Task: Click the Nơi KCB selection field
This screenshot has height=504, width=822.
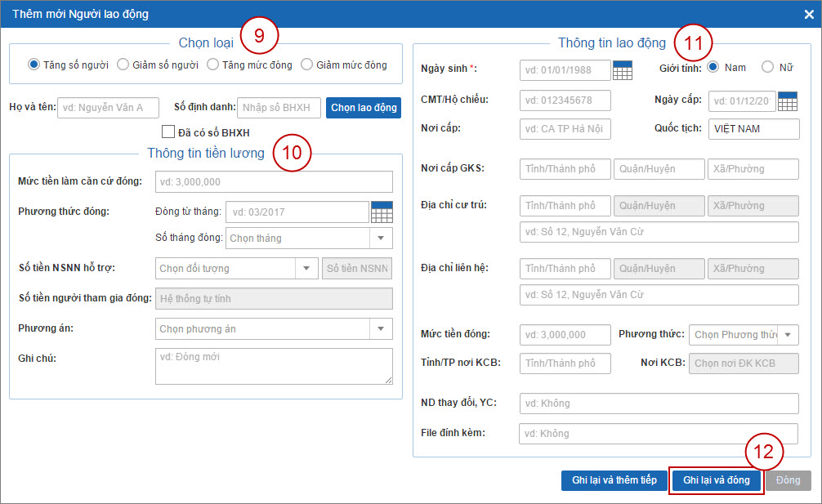Action: 744,364
